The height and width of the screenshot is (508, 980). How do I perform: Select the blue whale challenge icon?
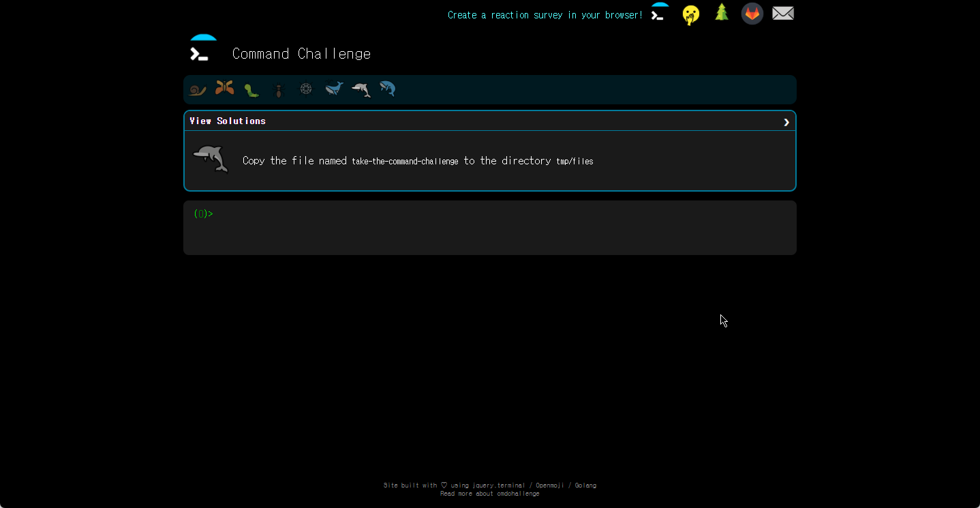click(388, 89)
